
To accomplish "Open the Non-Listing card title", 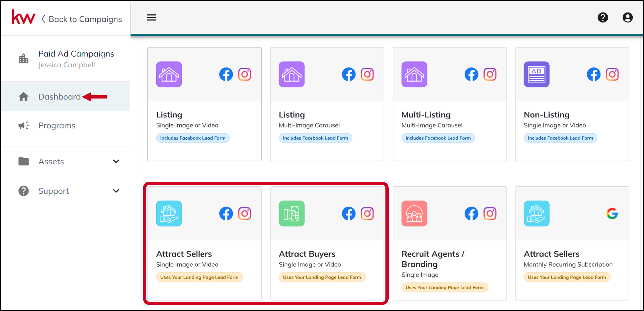I will [x=546, y=115].
